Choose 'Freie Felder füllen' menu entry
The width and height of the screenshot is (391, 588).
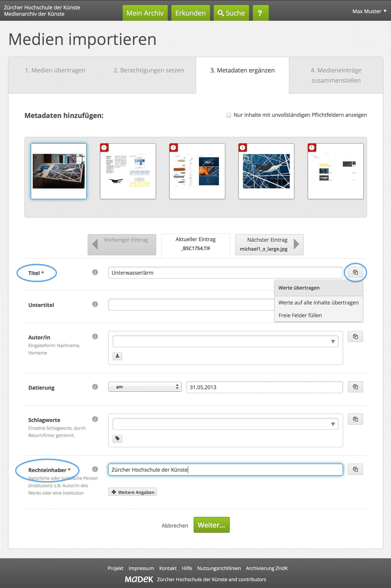[x=300, y=315]
